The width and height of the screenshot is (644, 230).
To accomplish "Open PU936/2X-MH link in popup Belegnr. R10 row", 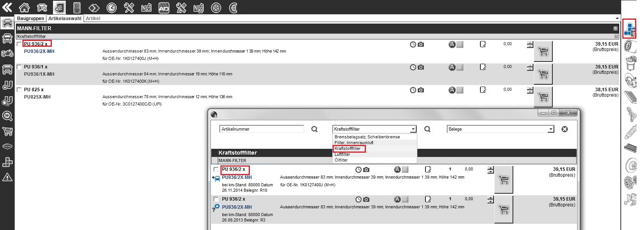I will click(x=237, y=177).
